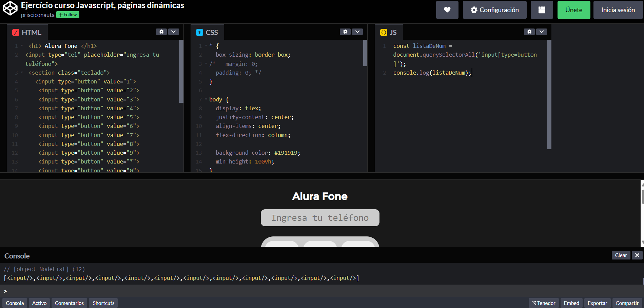
Task: Expand JS editor dropdown chevron
Action: (542, 32)
